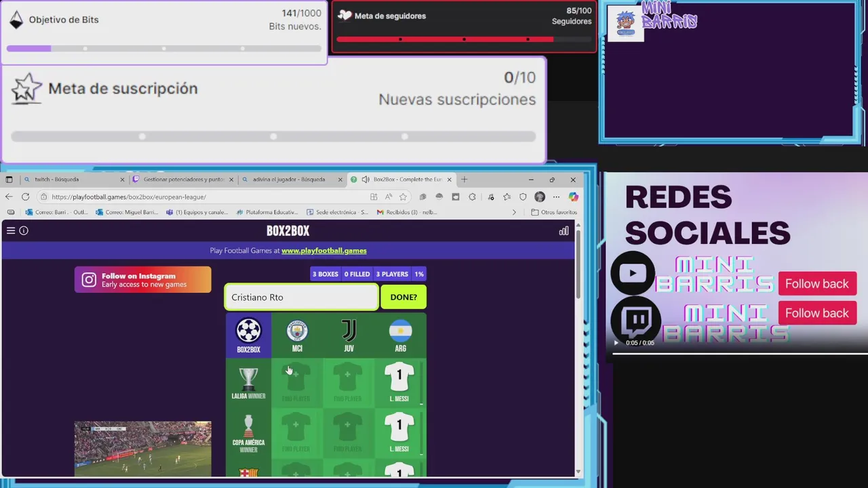Click the 3 PLAYERS stat badge
Viewport: 868px width, 488px height.
[392, 274]
